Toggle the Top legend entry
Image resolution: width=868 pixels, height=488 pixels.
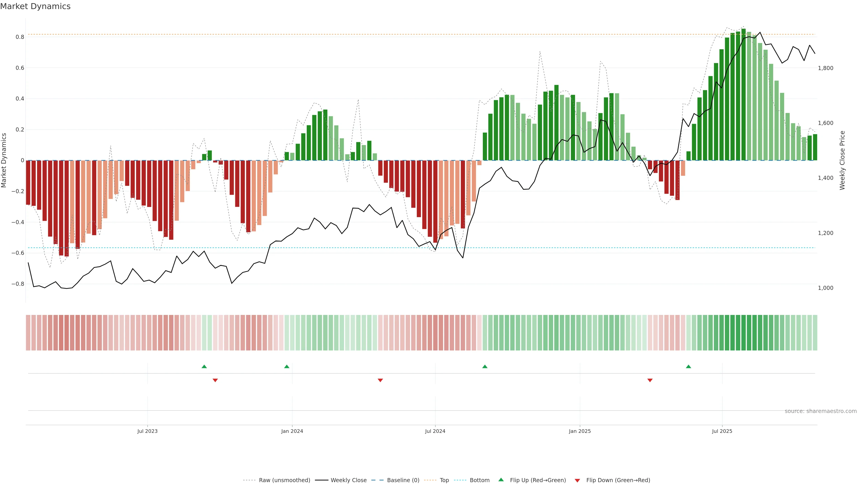(x=444, y=480)
